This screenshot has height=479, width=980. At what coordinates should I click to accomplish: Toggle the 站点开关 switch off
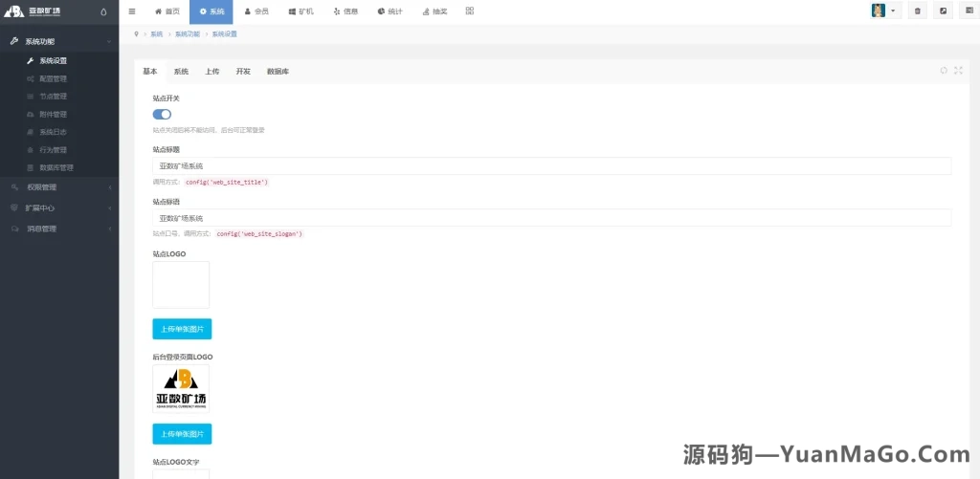(162, 115)
